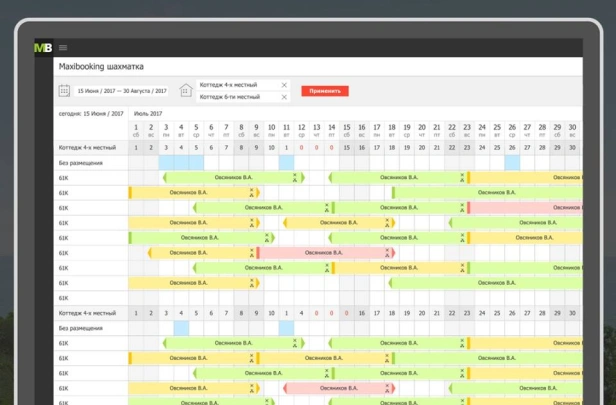Viewport: 616px width, 405px height.
Task: Open the calendar date picker icon
Action: click(64, 91)
